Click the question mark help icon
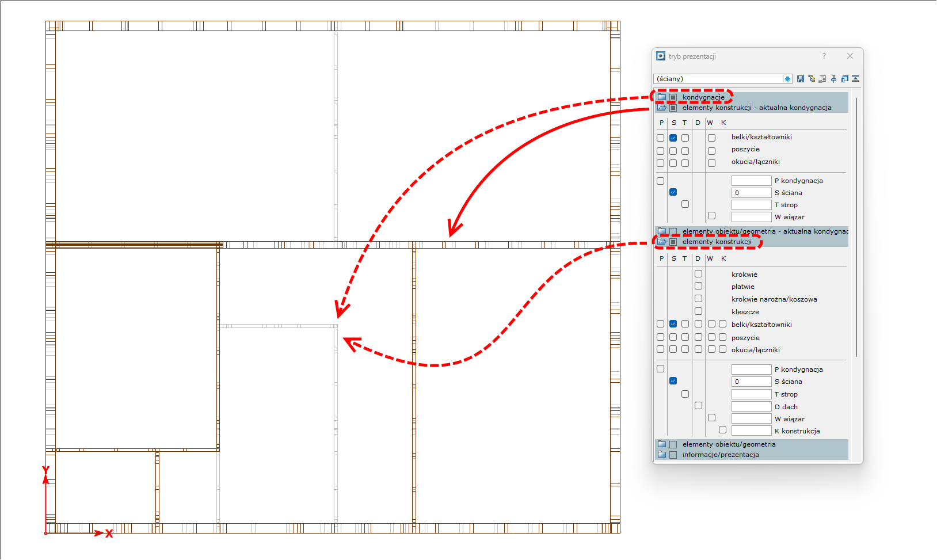 point(824,56)
